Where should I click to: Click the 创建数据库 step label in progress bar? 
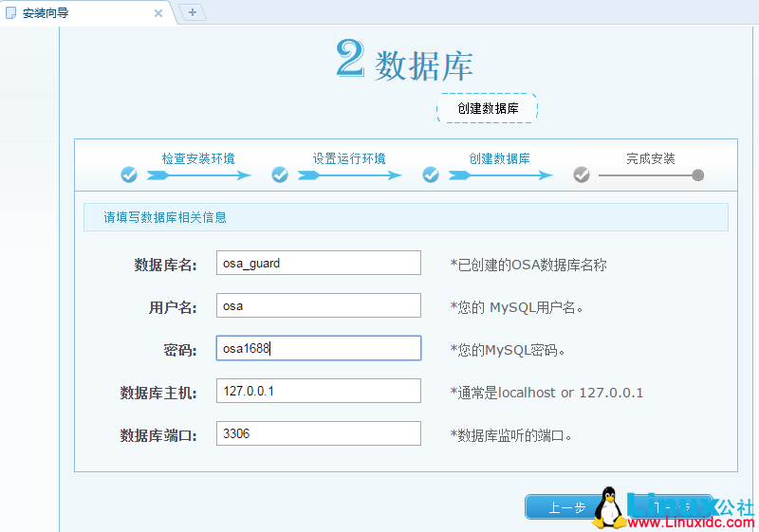click(x=500, y=158)
